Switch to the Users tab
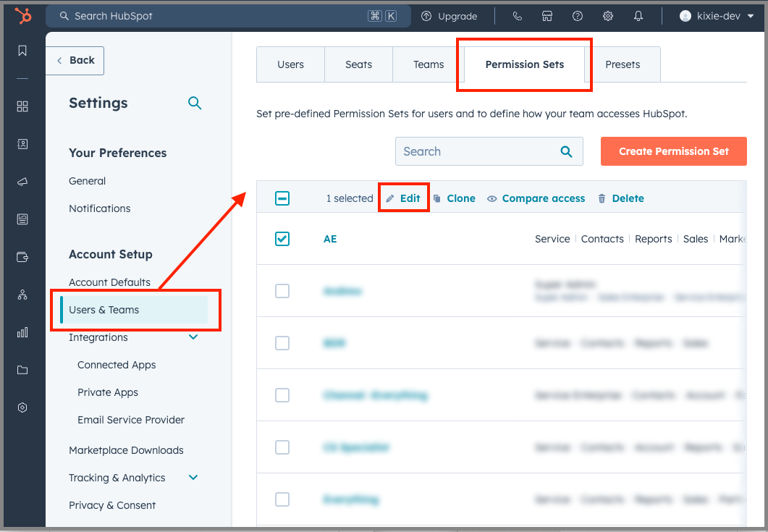Screen dimensions: 768x532 pyautogui.click(x=290, y=64)
